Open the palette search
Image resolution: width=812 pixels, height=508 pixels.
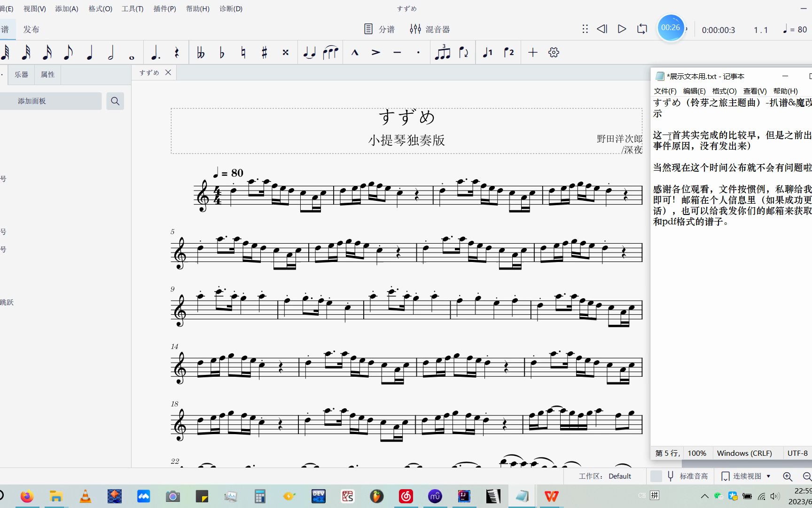[x=115, y=101]
